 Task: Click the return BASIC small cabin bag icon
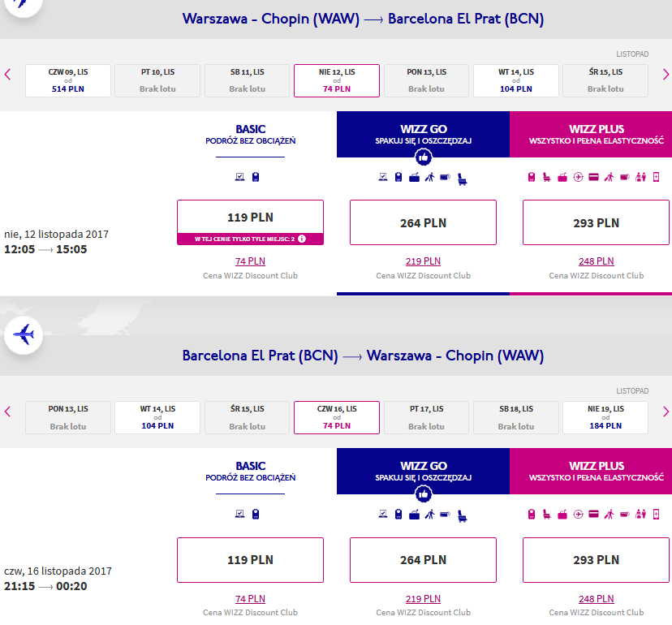(256, 514)
